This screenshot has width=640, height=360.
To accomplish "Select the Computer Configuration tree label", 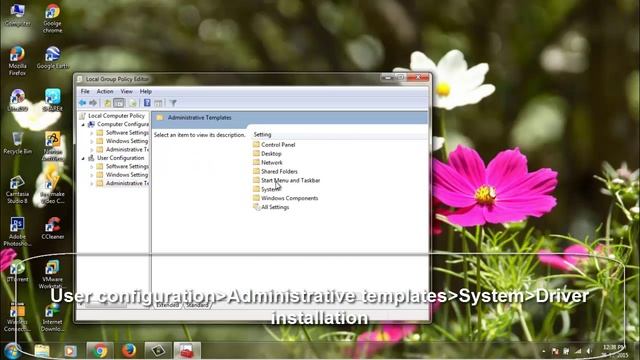I will pyautogui.click(x=123, y=124).
